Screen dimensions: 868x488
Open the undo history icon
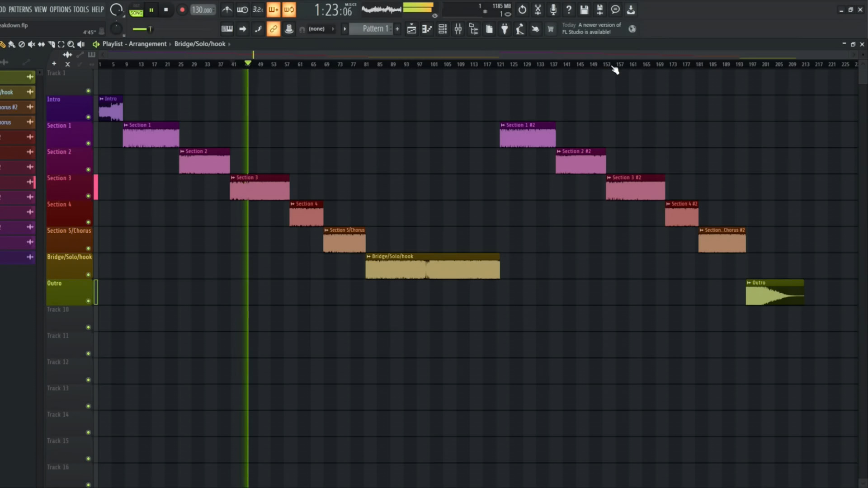click(522, 9)
